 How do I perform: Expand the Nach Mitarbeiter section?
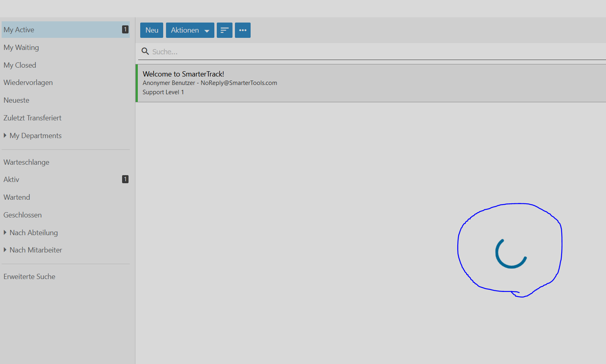5,250
